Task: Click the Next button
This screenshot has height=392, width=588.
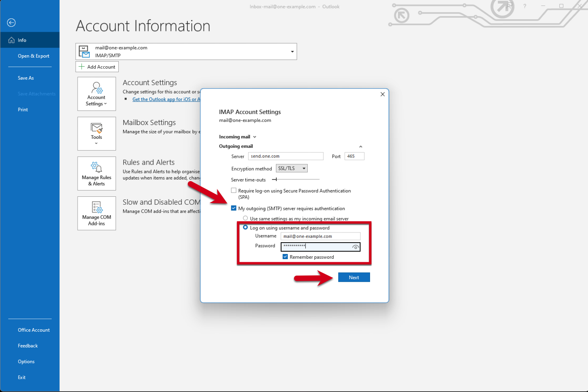Action: click(x=354, y=277)
